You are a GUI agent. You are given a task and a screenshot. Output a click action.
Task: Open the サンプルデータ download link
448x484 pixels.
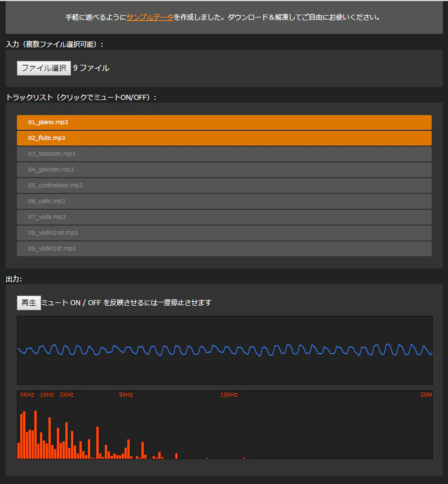[150, 17]
